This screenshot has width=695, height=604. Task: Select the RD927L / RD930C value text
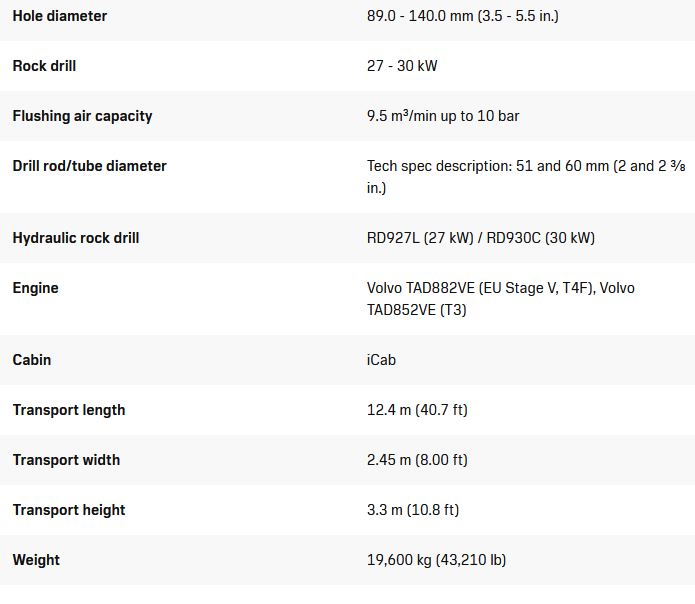click(480, 238)
